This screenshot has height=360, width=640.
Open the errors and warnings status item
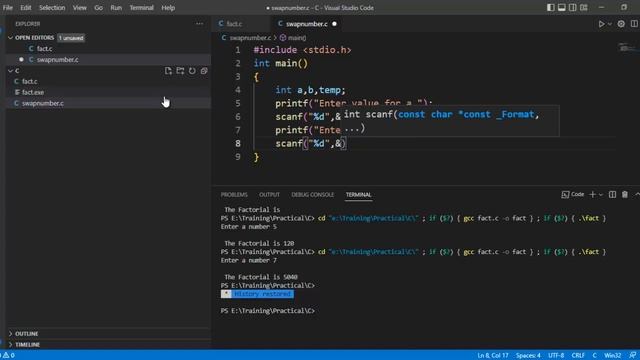click(9, 355)
